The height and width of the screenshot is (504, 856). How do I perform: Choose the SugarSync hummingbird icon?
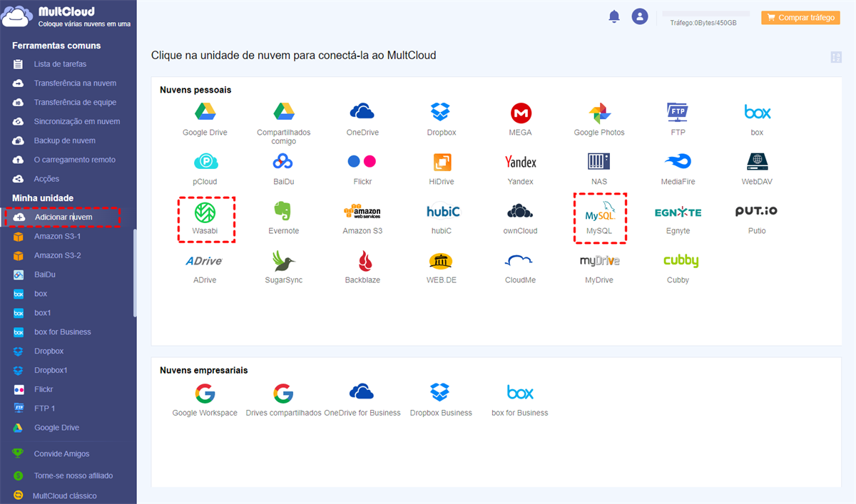[284, 261]
